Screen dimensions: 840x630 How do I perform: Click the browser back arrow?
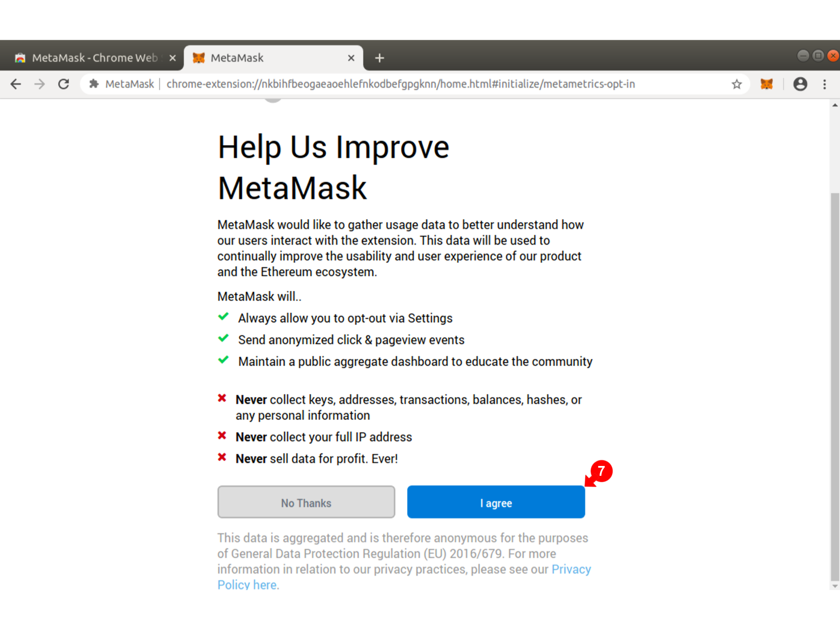[x=16, y=84]
